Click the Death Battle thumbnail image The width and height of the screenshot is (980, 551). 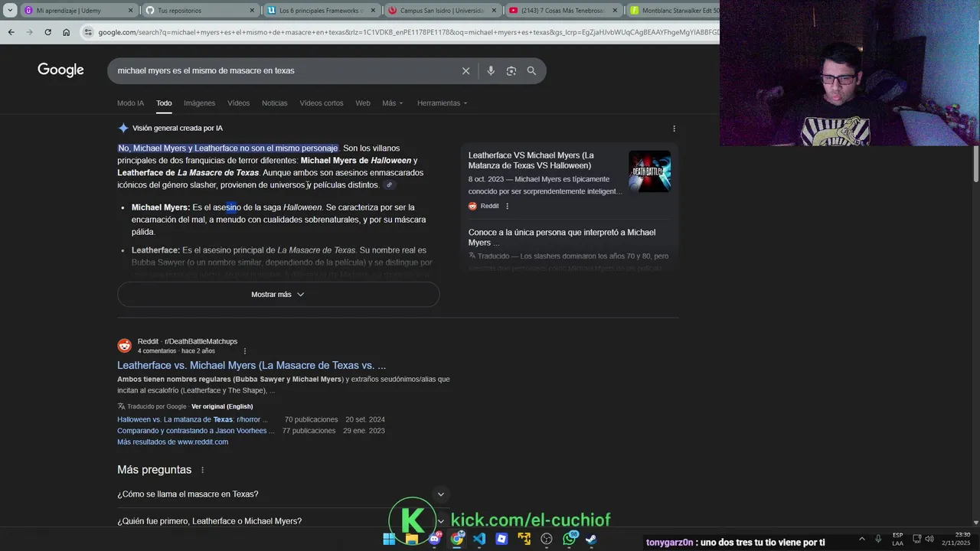point(649,171)
